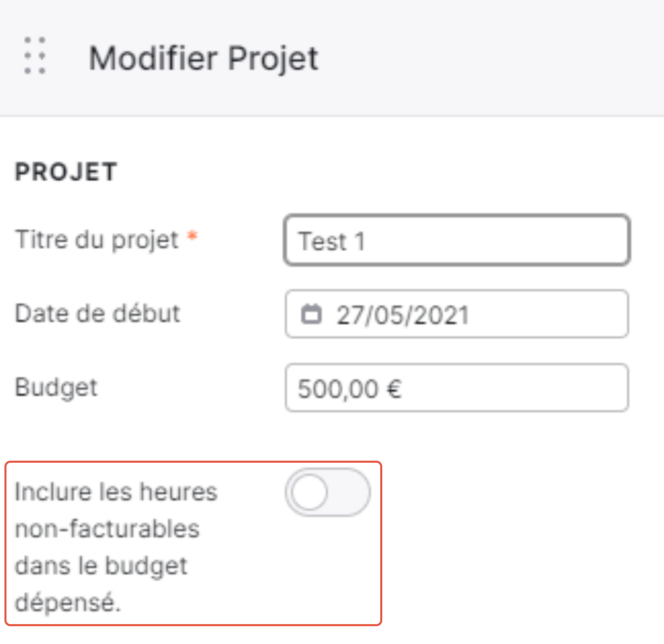Select the PROJET section heading
This screenshot has height=644, width=664.
tap(66, 172)
